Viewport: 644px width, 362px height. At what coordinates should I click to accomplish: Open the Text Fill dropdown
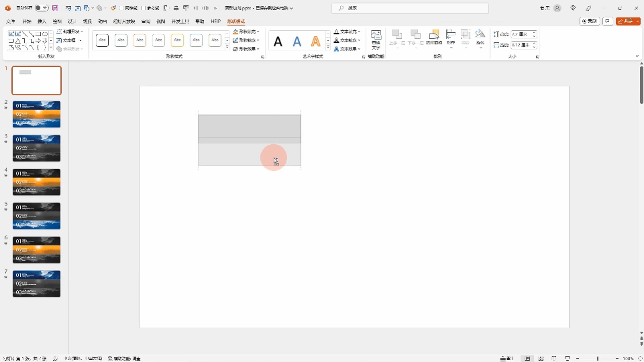[x=347, y=32]
